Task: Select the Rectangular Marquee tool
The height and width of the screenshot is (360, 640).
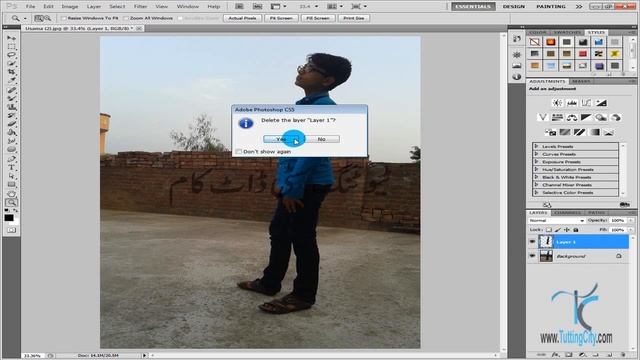Action: pos(11,47)
